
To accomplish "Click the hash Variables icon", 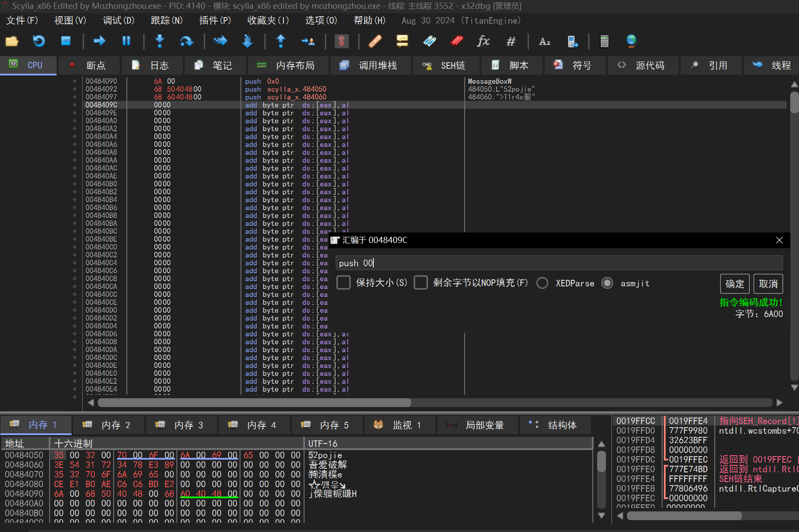I will click(511, 41).
